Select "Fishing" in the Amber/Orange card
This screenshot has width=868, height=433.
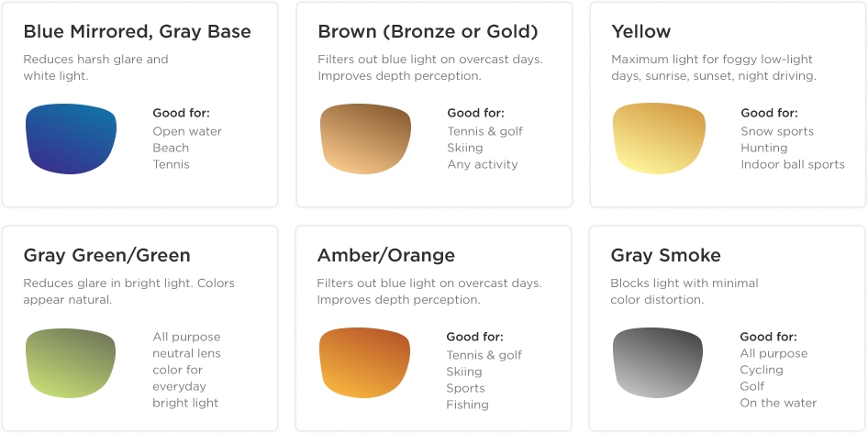(x=467, y=405)
